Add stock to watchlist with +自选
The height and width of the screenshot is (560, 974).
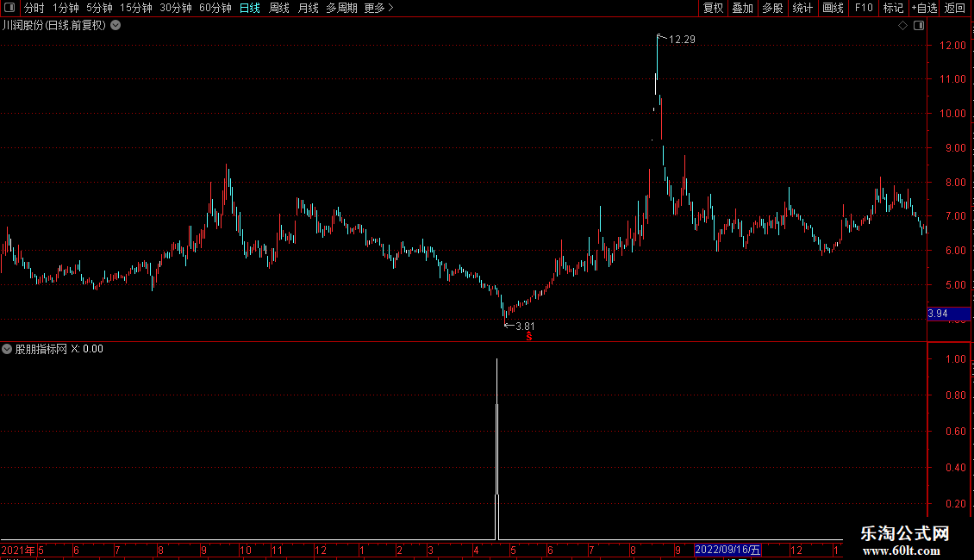pos(924,8)
